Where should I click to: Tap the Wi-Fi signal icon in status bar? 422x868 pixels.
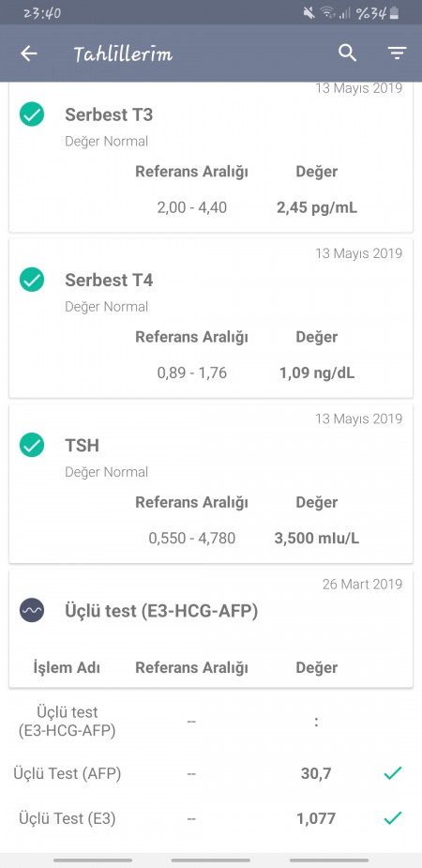click(x=328, y=13)
